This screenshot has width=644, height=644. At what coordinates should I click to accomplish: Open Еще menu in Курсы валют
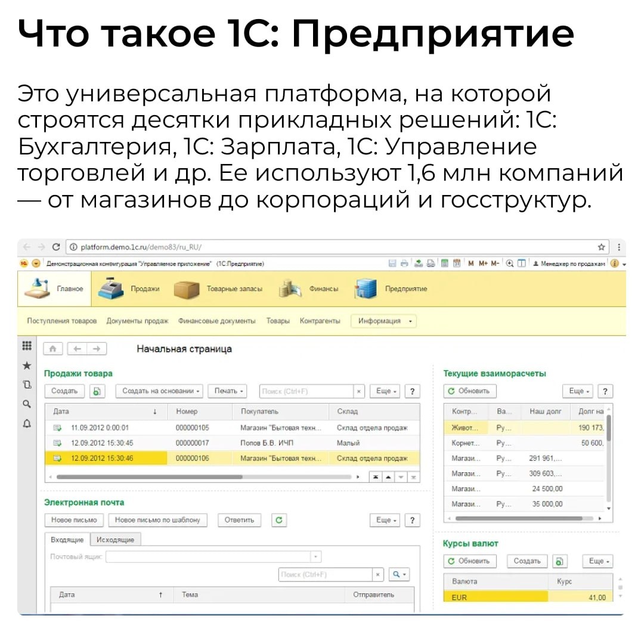tap(598, 561)
